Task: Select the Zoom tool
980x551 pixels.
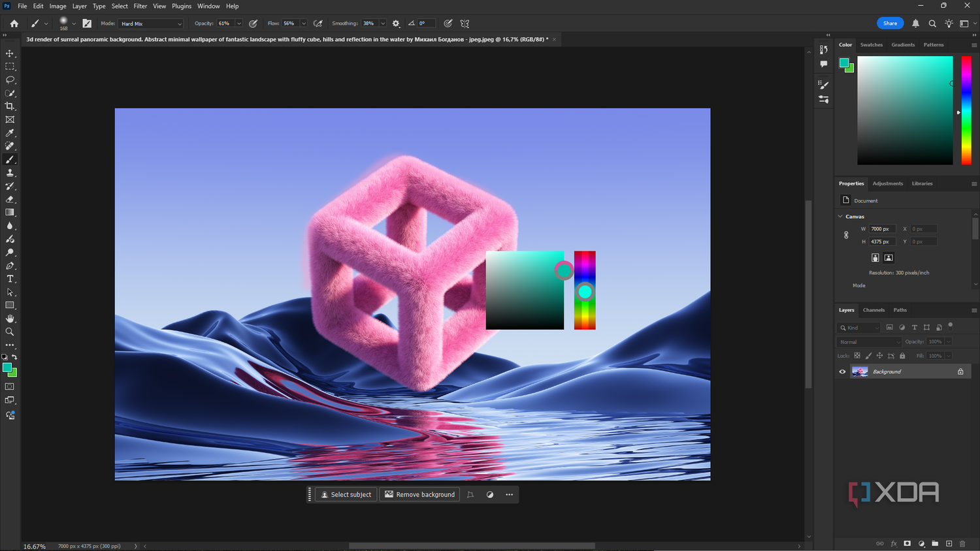Action: click(10, 332)
